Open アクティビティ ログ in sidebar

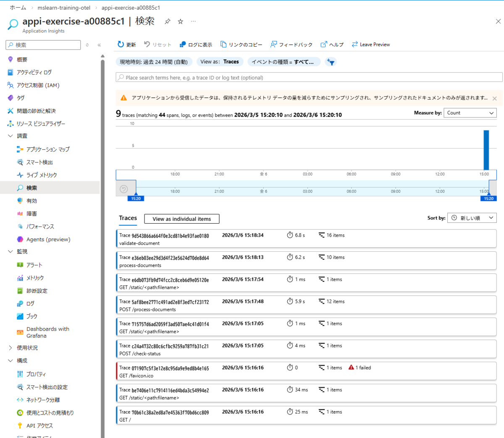(x=34, y=72)
